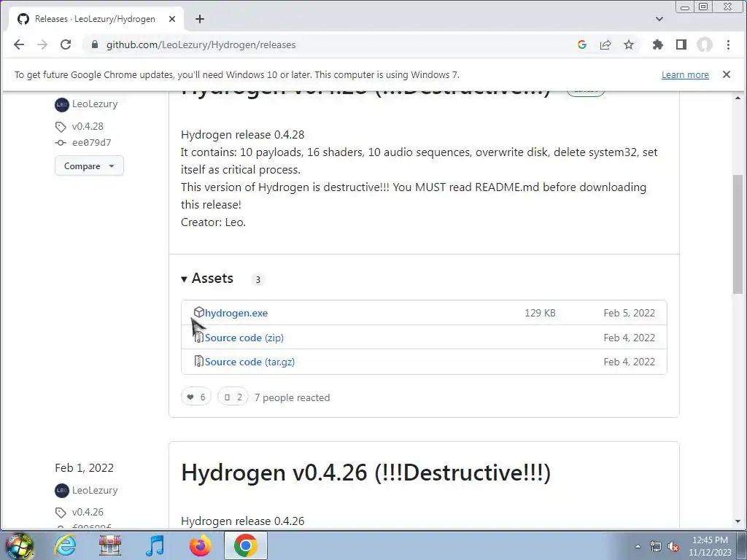747x560 pixels.
Task: Click the heart reaction with 6
Action: pos(196,397)
